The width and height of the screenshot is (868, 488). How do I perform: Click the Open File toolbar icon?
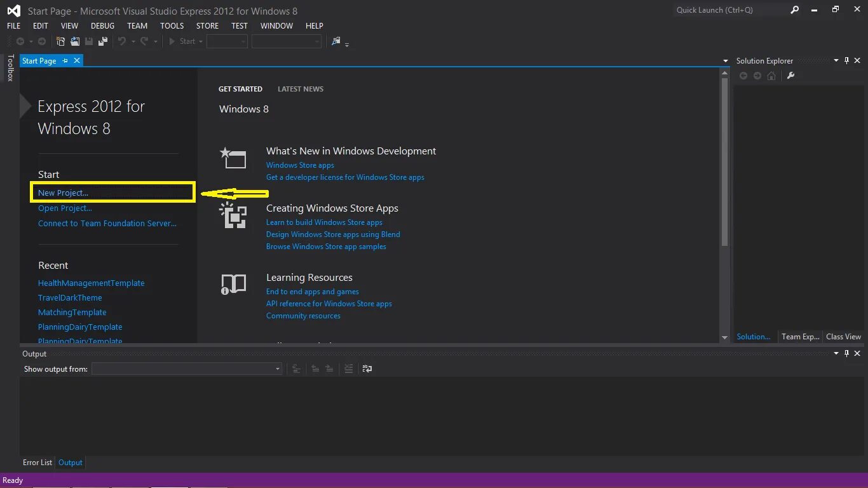click(75, 41)
